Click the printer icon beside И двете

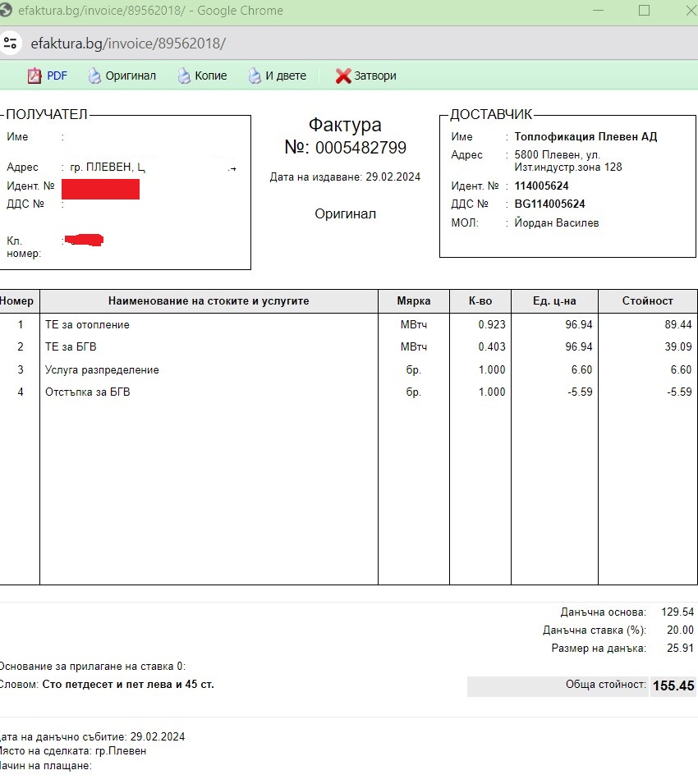point(255,76)
